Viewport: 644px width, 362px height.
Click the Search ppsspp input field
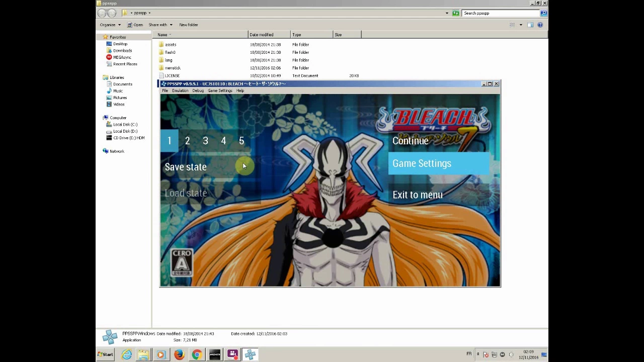pyautogui.click(x=501, y=13)
